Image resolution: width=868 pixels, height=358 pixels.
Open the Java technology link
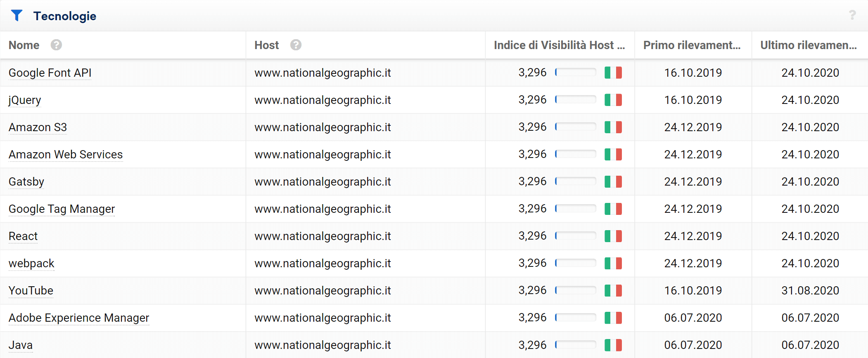click(21, 345)
